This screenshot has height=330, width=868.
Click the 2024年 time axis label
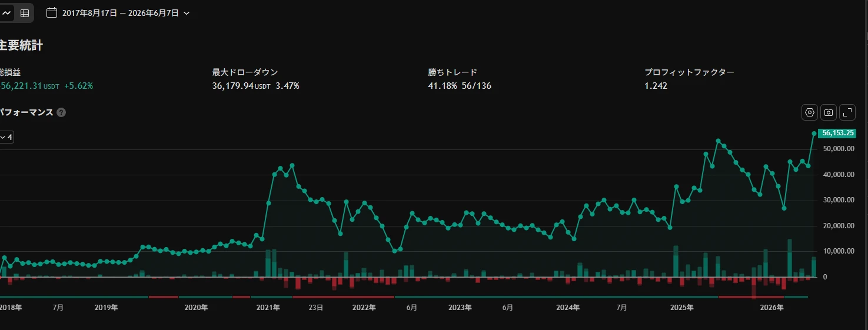(567, 308)
